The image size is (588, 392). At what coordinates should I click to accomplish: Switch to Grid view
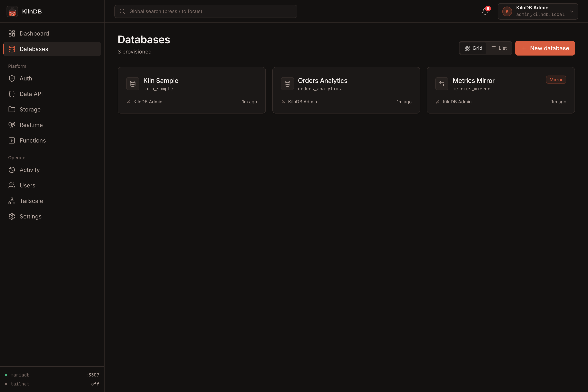tap(473, 48)
